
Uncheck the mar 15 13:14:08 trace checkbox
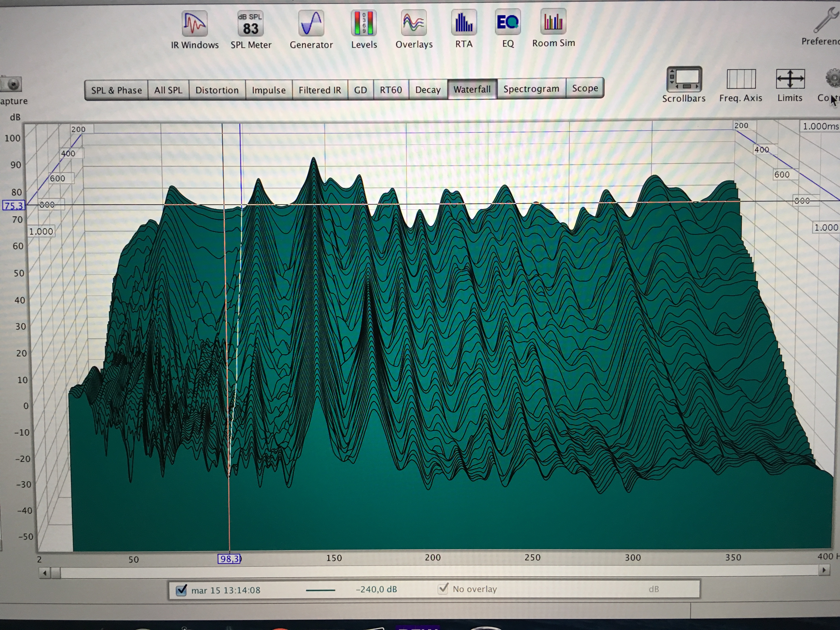point(181,590)
